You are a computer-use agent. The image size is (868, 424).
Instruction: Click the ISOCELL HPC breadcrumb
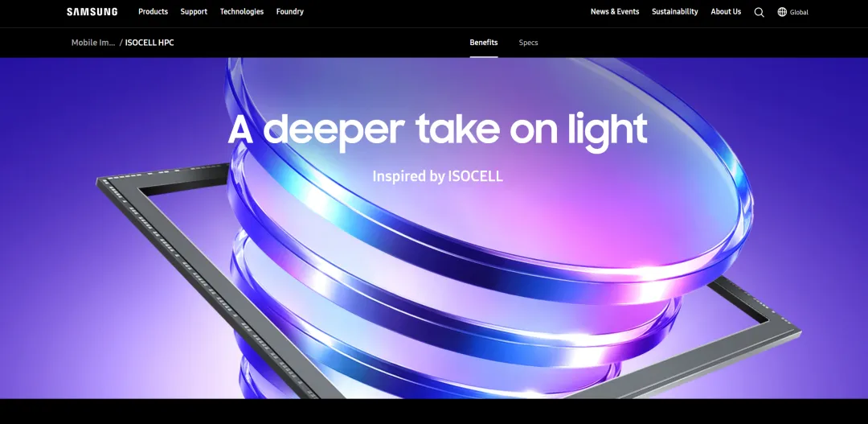[x=149, y=43]
